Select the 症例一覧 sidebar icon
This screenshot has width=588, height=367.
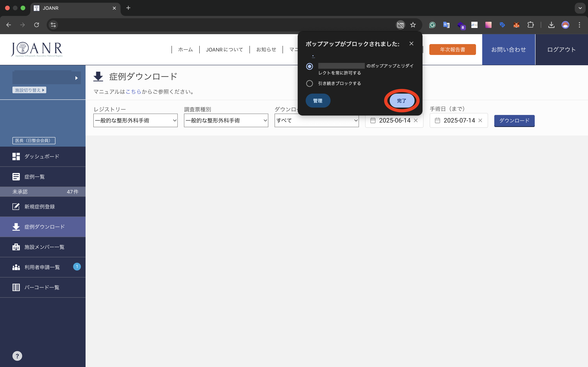pos(16,177)
